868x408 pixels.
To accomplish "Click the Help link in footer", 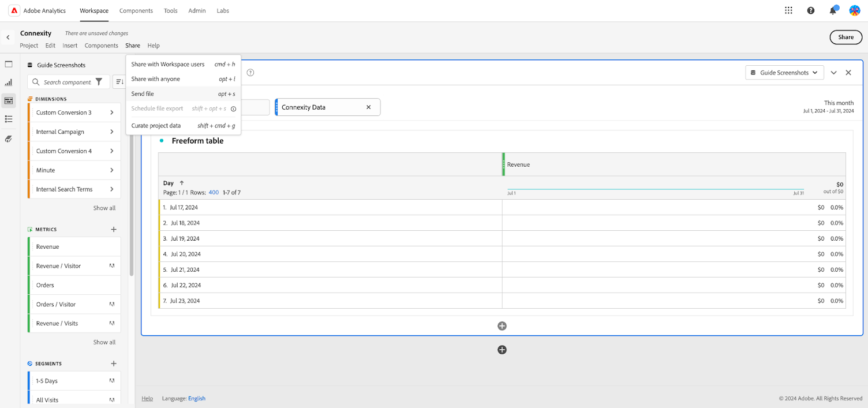I will pyautogui.click(x=147, y=398).
